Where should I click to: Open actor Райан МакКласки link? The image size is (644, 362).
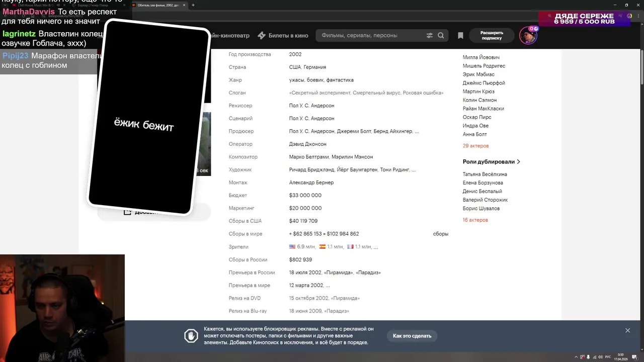[484, 109]
